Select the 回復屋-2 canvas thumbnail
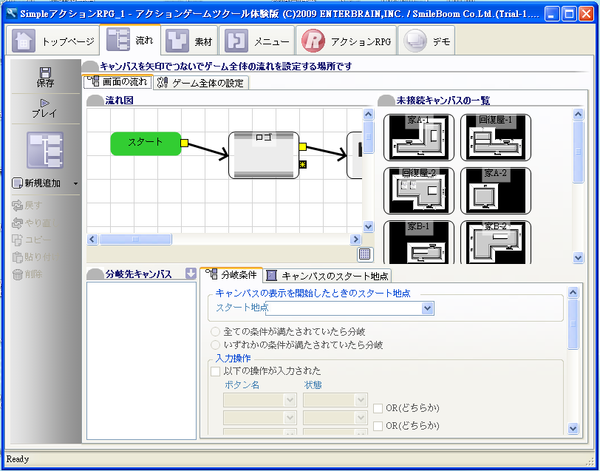The height and width of the screenshot is (471, 600). (419, 191)
